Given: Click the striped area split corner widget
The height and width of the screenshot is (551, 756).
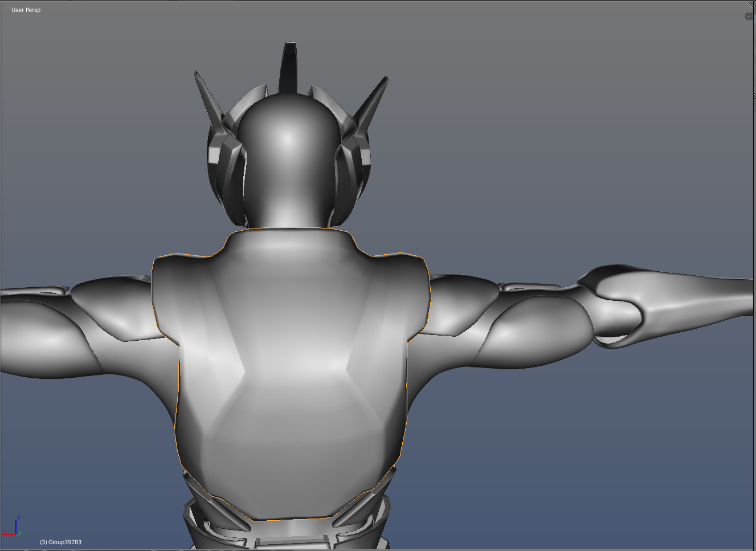Looking at the screenshot, I should (751, 5).
